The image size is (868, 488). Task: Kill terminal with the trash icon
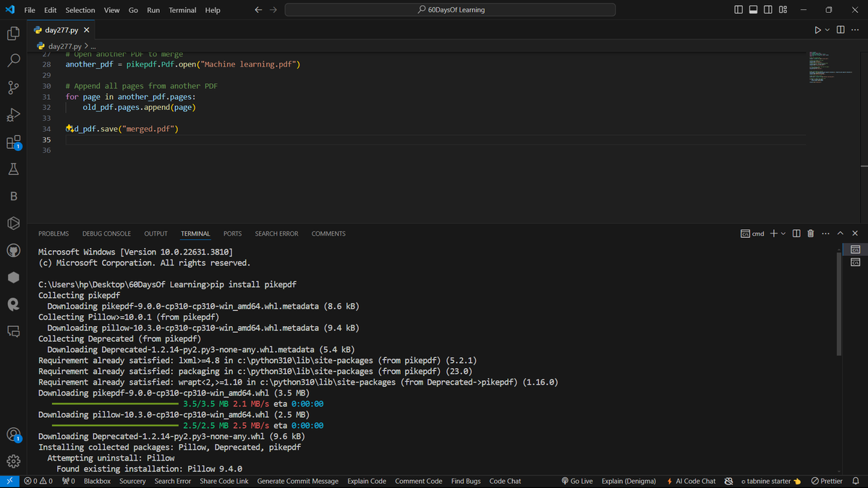tap(810, 234)
